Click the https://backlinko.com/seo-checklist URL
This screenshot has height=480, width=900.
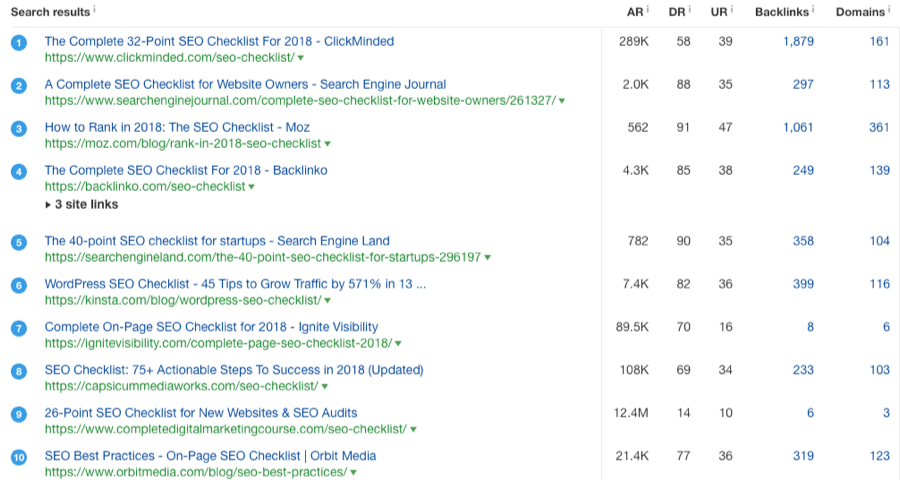(x=145, y=187)
